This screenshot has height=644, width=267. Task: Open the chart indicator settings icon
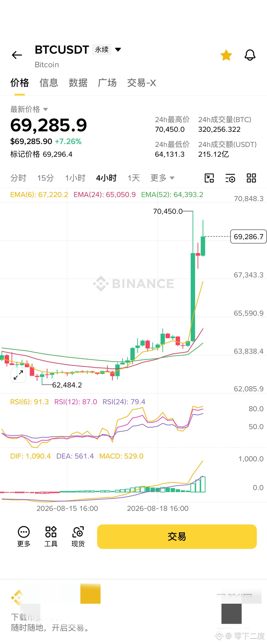(230, 178)
